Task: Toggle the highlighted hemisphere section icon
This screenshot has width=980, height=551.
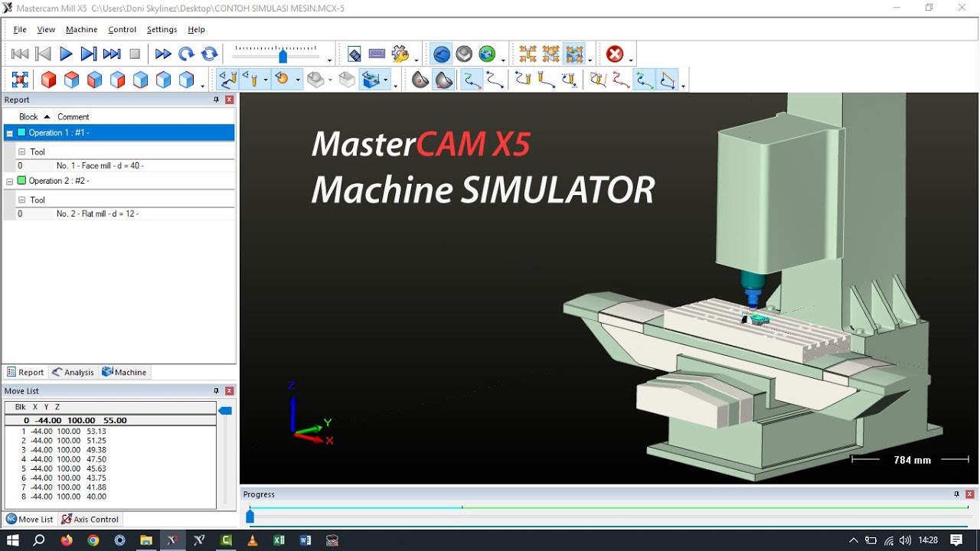Action: coord(444,80)
